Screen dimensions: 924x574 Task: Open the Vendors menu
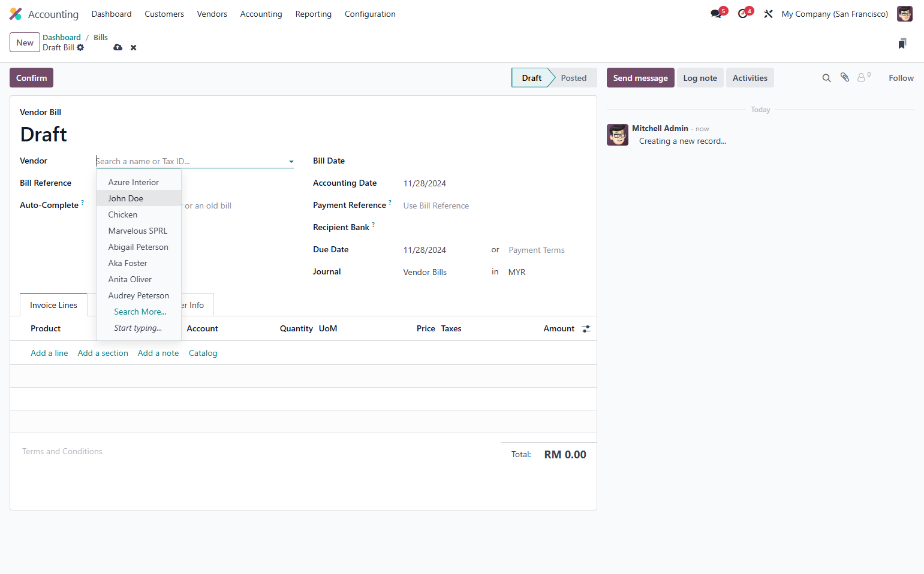[x=212, y=14]
